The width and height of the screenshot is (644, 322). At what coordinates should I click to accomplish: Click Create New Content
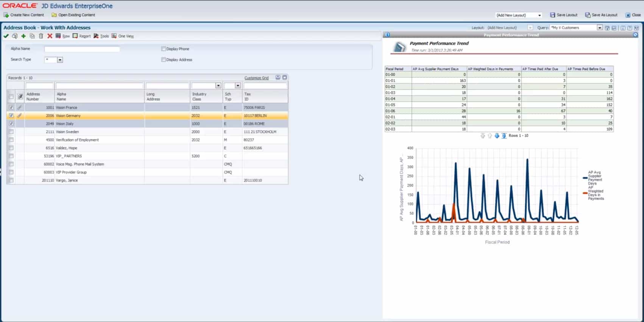tap(27, 15)
